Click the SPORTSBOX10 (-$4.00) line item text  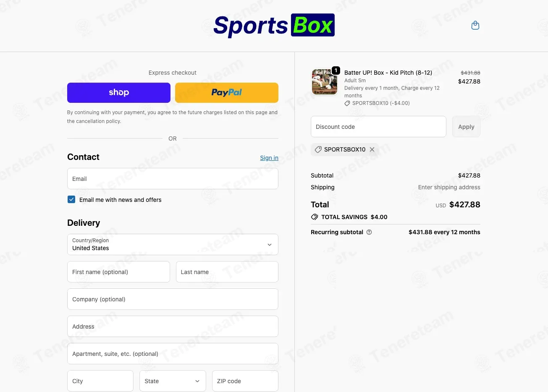381,103
